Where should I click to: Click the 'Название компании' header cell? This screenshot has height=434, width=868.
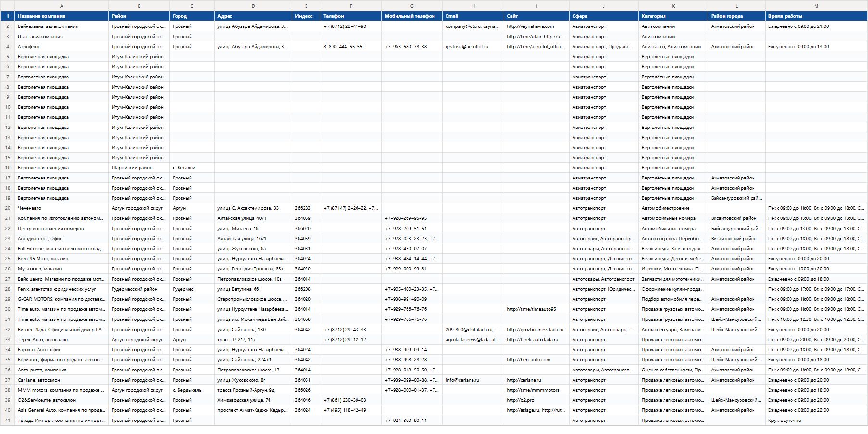coord(62,16)
